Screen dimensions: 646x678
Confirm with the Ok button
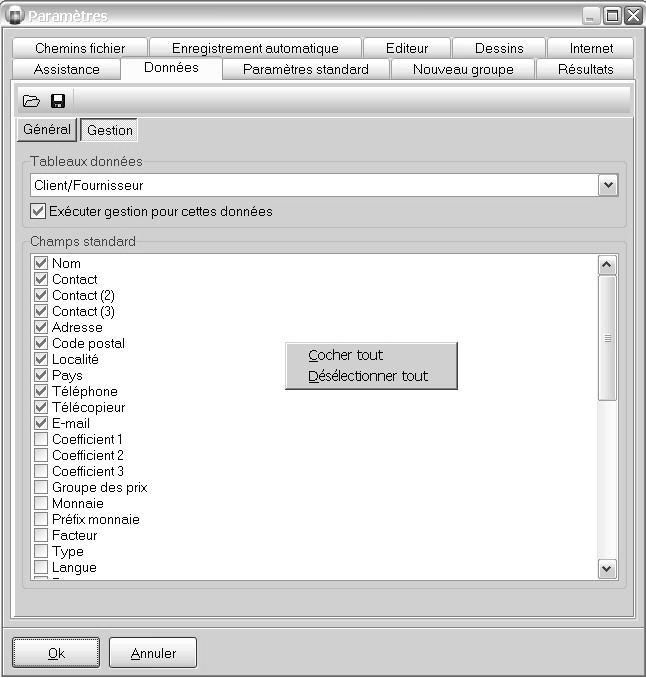click(x=56, y=653)
